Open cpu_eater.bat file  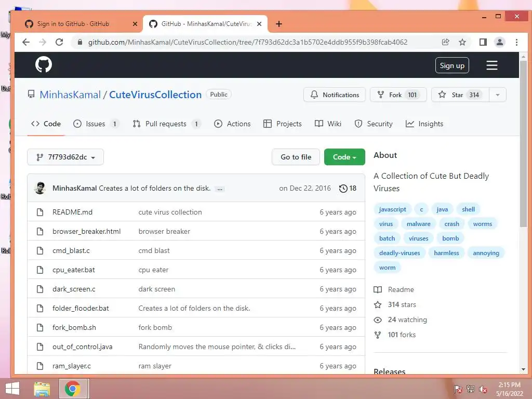74,270
